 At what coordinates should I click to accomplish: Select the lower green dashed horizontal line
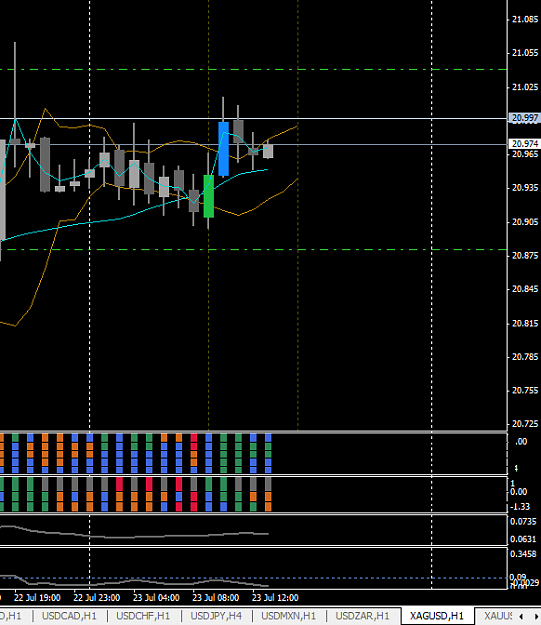click(254, 250)
